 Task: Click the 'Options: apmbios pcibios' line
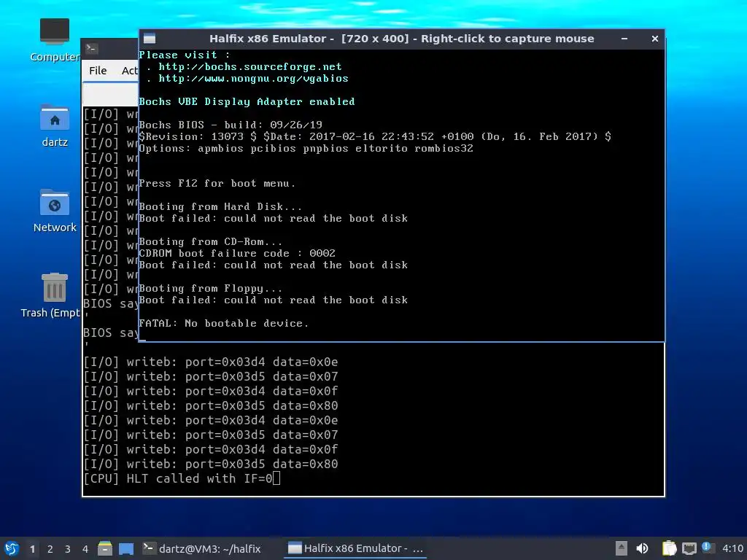(306, 148)
